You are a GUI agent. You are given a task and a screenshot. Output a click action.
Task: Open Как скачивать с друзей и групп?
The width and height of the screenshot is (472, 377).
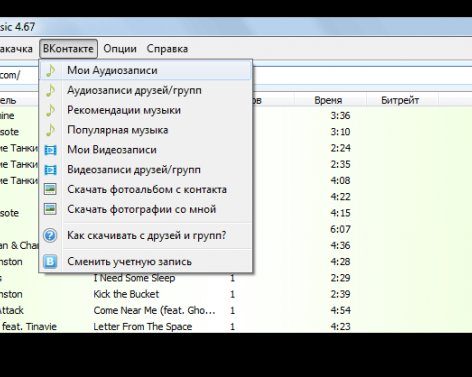[145, 235]
